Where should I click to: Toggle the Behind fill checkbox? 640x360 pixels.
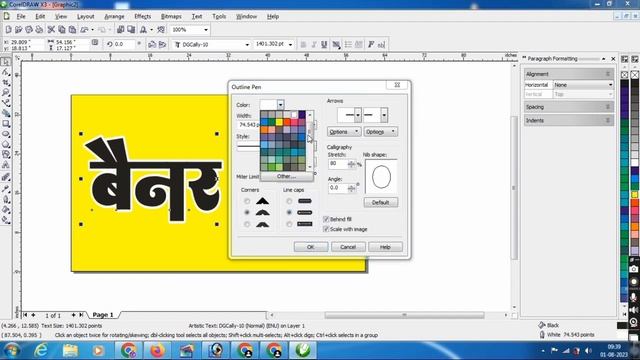326,219
